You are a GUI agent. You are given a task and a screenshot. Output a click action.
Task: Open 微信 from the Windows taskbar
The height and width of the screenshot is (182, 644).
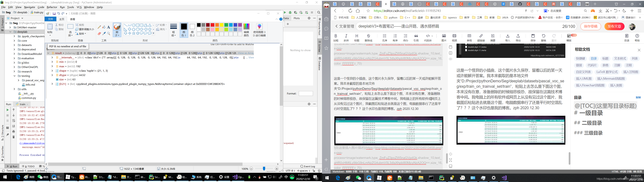(43, 177)
